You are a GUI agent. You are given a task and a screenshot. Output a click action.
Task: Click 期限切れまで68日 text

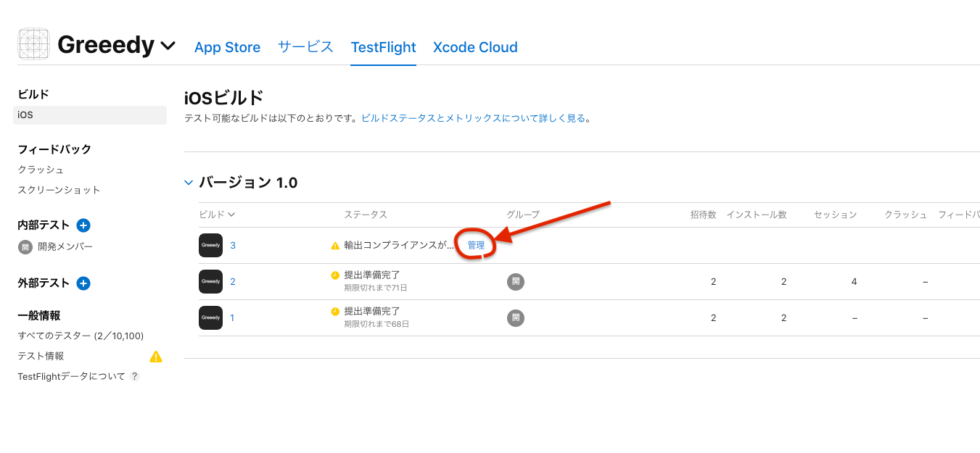376,324
